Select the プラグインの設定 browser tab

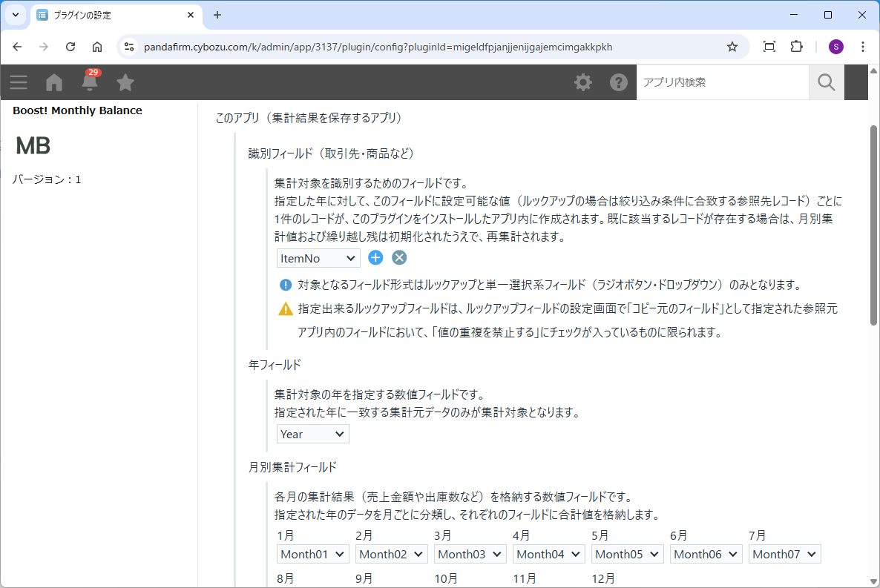[111, 15]
